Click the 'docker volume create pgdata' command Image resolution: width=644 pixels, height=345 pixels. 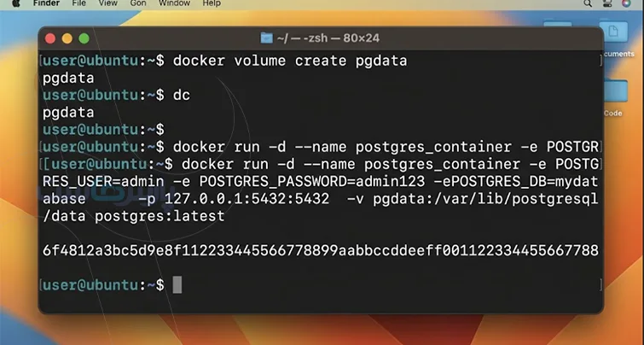pyautogui.click(x=290, y=61)
